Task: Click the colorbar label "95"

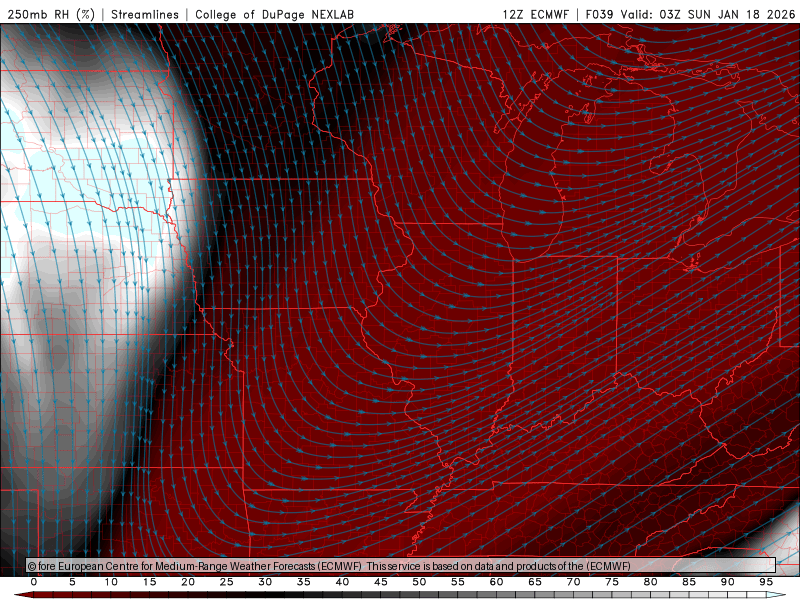Action: coord(766,582)
